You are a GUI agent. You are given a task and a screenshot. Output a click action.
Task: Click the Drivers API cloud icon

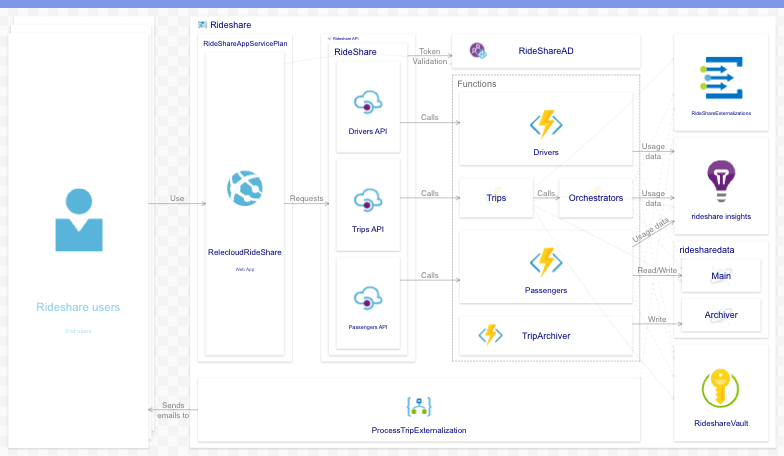point(368,103)
